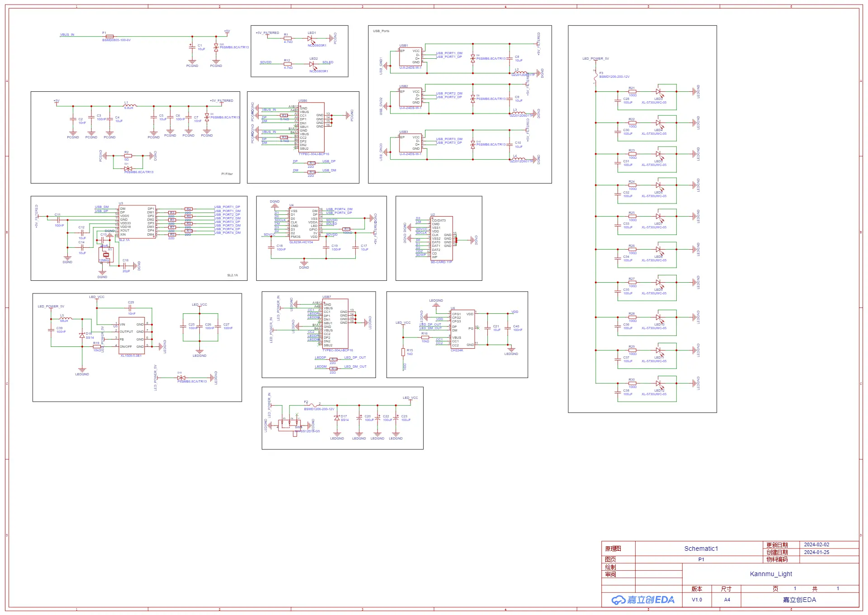Select USB2 connector symbol
This screenshot has height=615, width=868.
tap(410, 97)
